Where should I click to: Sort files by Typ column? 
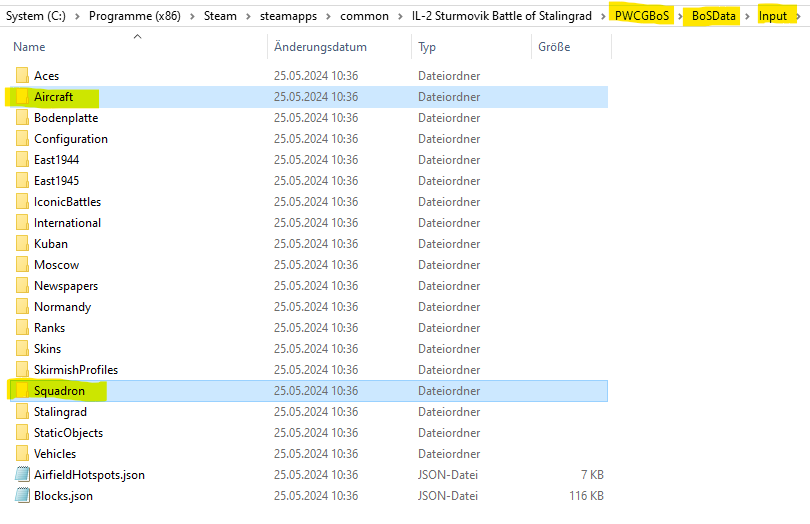[x=427, y=47]
